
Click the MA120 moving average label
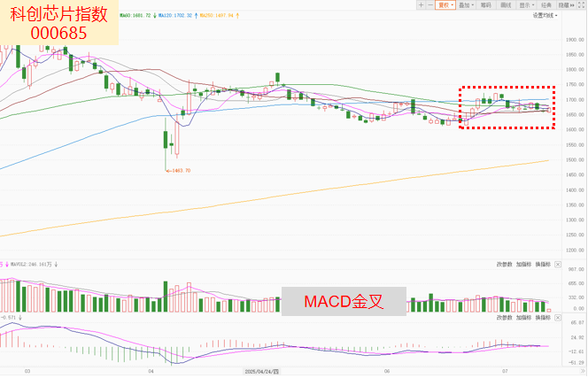175,15
